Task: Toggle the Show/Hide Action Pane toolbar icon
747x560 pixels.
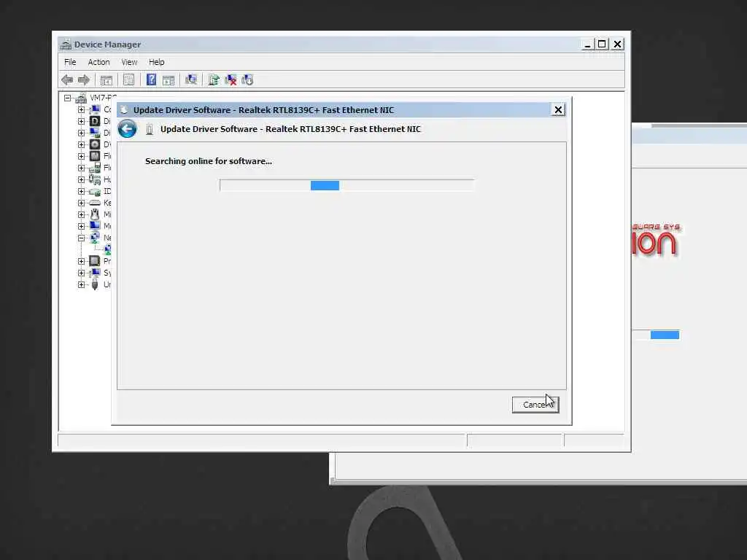Action: (x=169, y=80)
